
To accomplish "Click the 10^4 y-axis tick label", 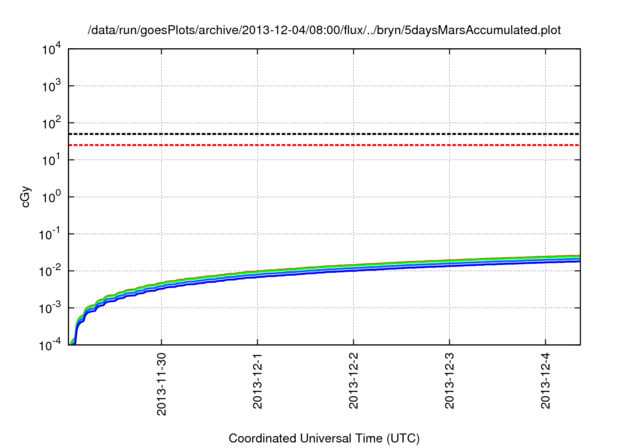I will click(x=51, y=49).
